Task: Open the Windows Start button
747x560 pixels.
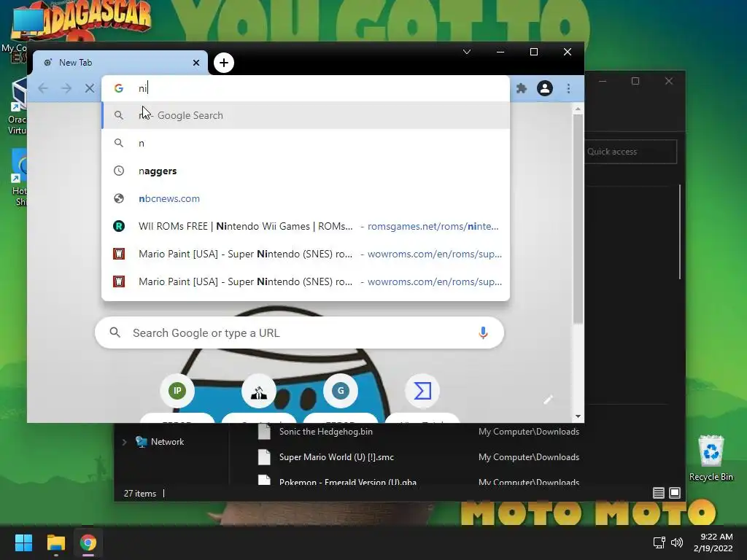Action: (23, 542)
